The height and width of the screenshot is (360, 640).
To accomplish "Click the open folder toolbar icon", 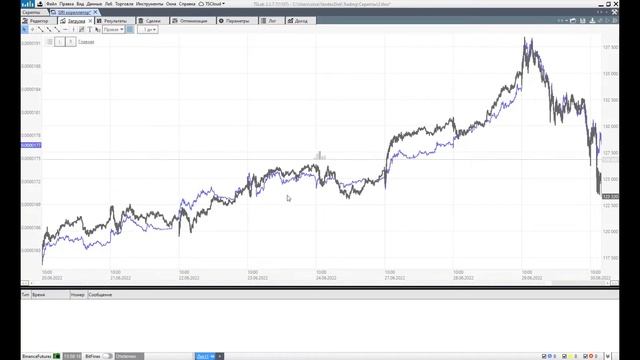I will click(573, 20).
